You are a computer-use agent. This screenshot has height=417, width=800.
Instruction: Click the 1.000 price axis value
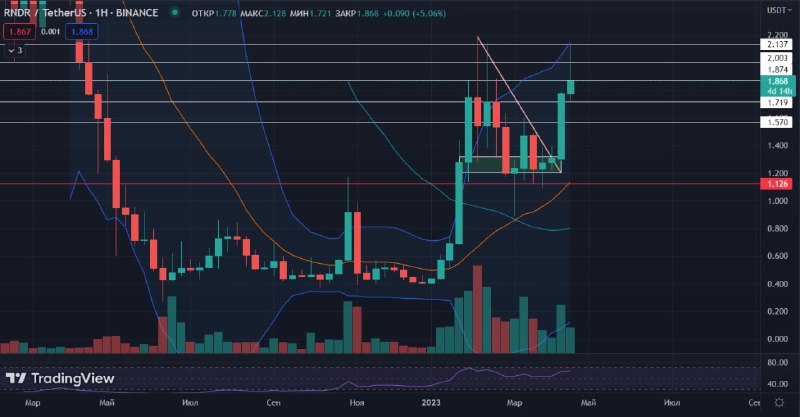click(x=777, y=201)
